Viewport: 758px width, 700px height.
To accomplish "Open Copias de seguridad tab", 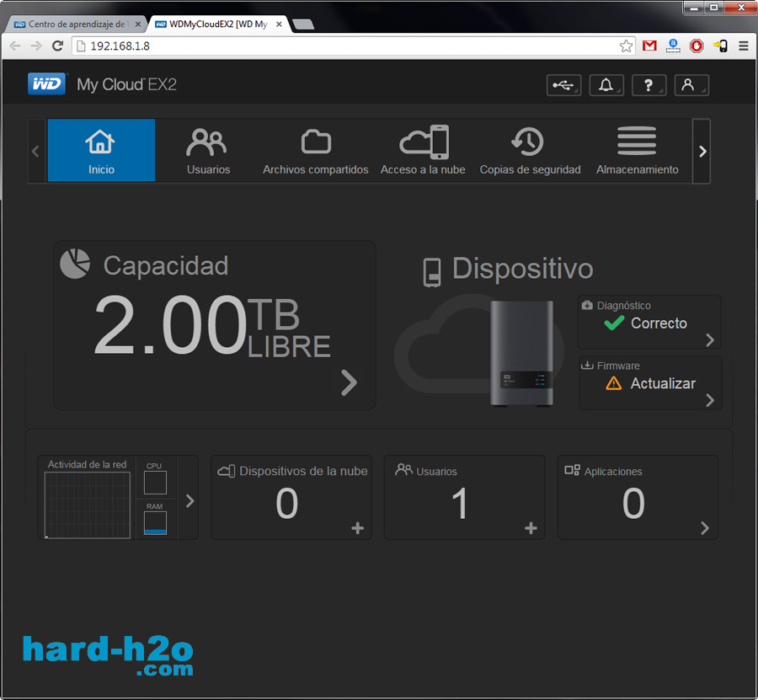I will [530, 150].
